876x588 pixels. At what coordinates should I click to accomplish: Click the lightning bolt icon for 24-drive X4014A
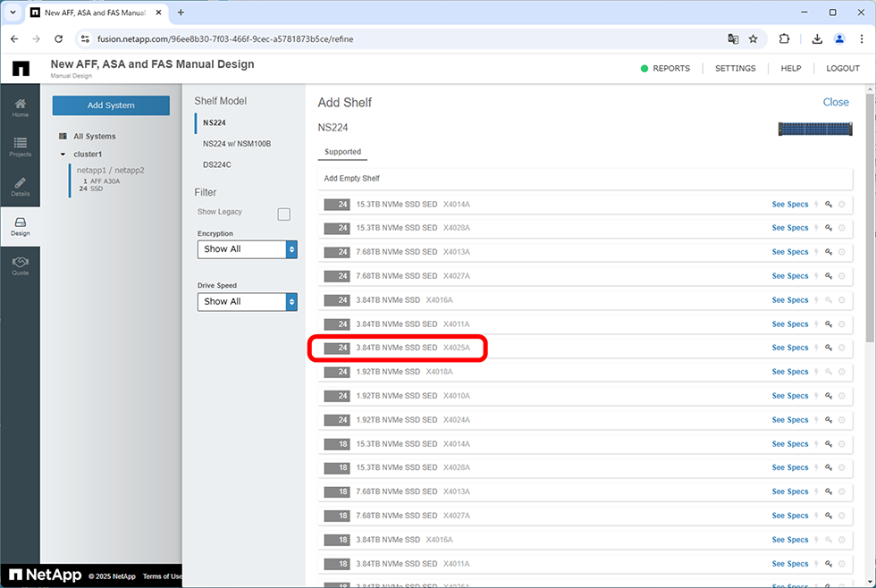pos(816,205)
